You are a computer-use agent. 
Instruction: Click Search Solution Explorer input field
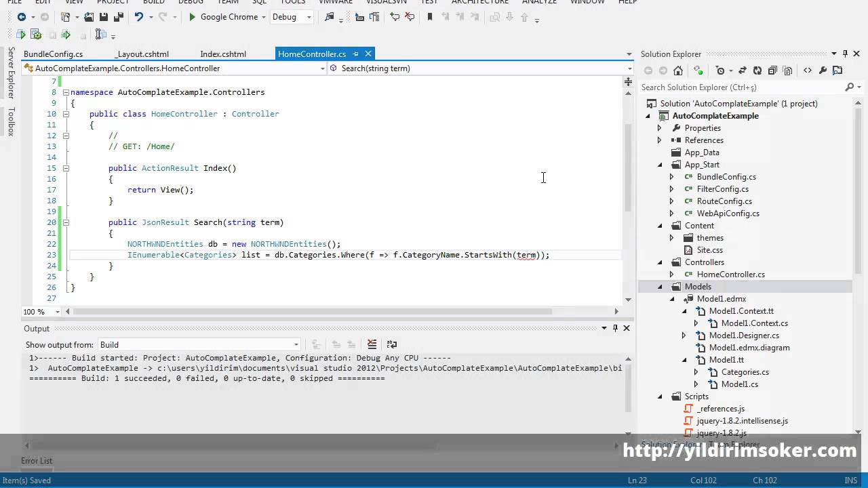tap(741, 87)
